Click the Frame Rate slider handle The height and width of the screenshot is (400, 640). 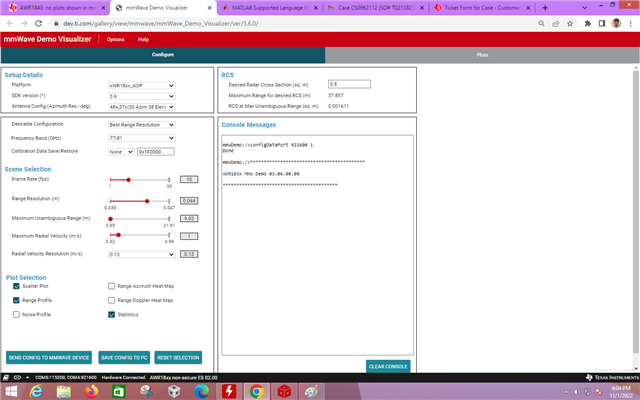[129, 180]
